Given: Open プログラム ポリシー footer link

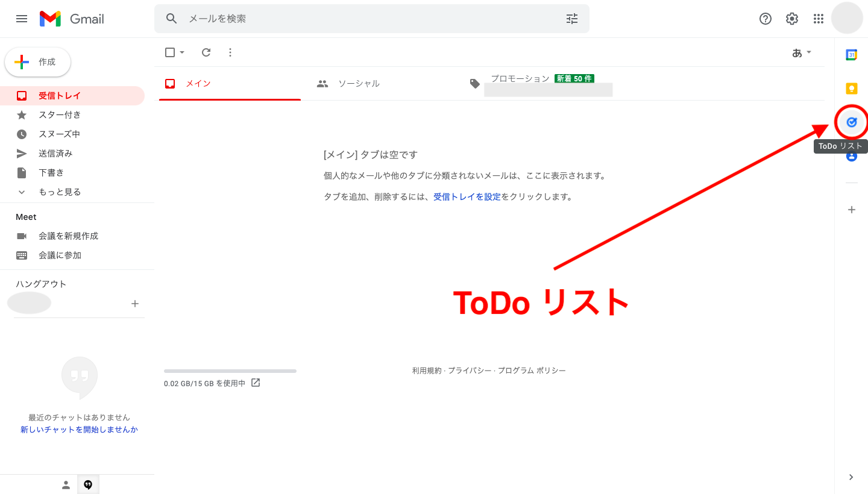Looking at the screenshot, I should click(x=532, y=370).
